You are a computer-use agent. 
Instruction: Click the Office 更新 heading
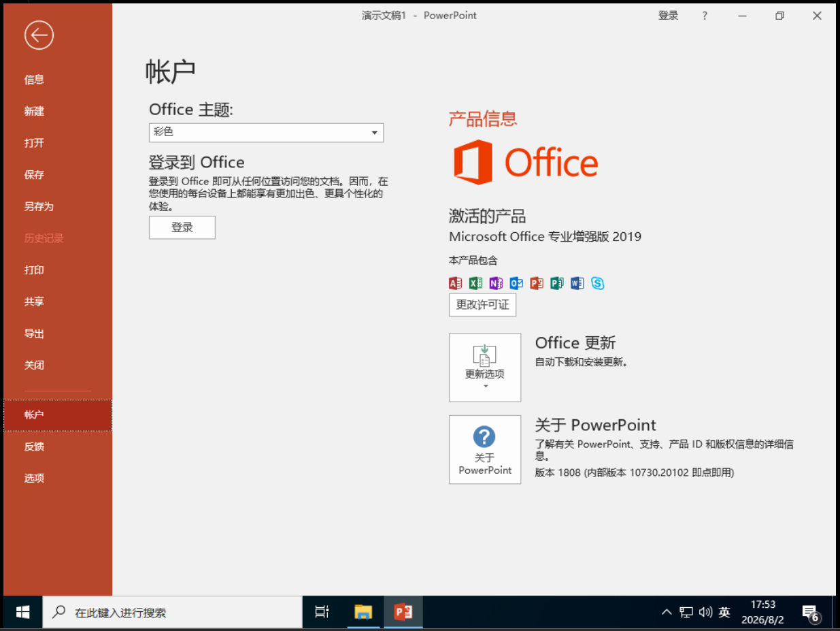click(x=575, y=343)
